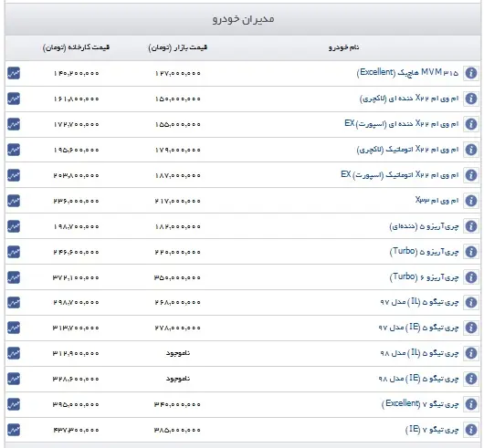Click info icon for Arrizo 5 manual row

[x=470, y=226]
